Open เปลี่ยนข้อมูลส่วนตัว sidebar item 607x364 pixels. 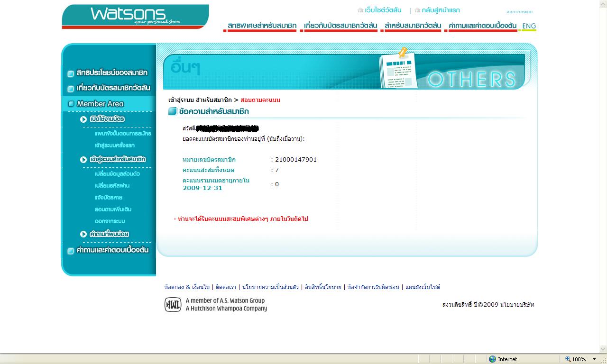tap(117, 174)
